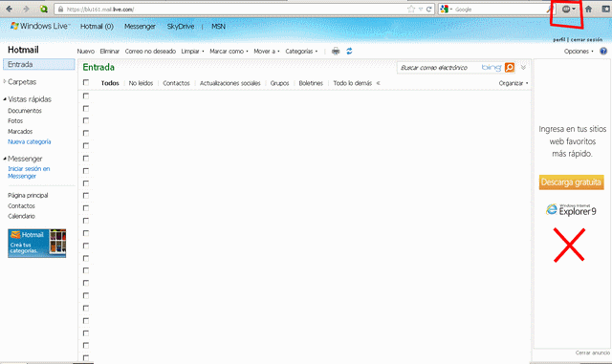Open SkyDrive in top navigation

pos(181,26)
